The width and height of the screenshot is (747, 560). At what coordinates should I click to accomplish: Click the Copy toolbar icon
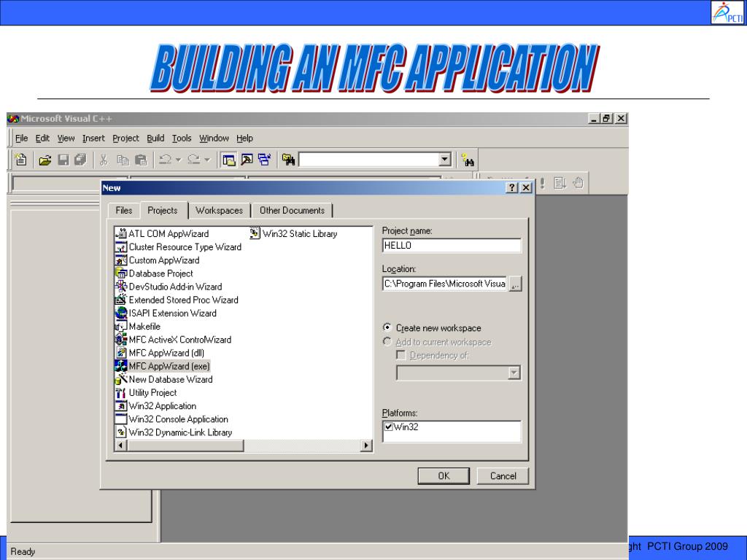point(123,160)
